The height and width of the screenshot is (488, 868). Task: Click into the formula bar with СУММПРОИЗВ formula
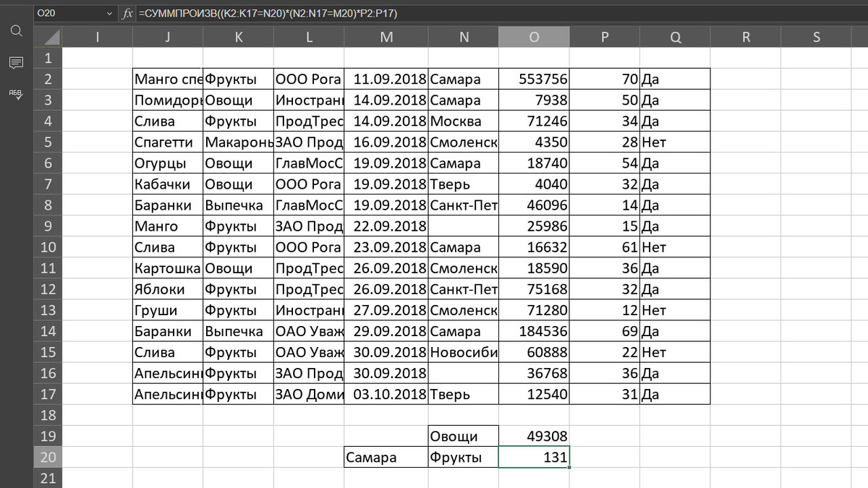(499, 13)
